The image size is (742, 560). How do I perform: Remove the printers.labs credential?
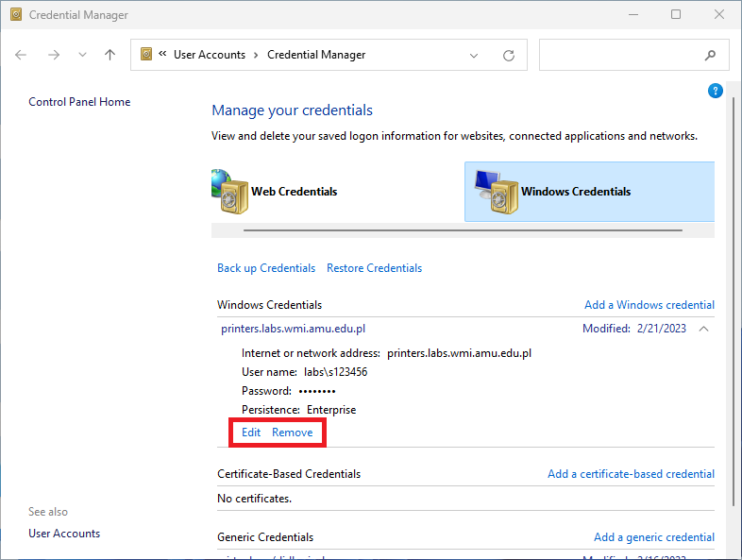(x=292, y=433)
